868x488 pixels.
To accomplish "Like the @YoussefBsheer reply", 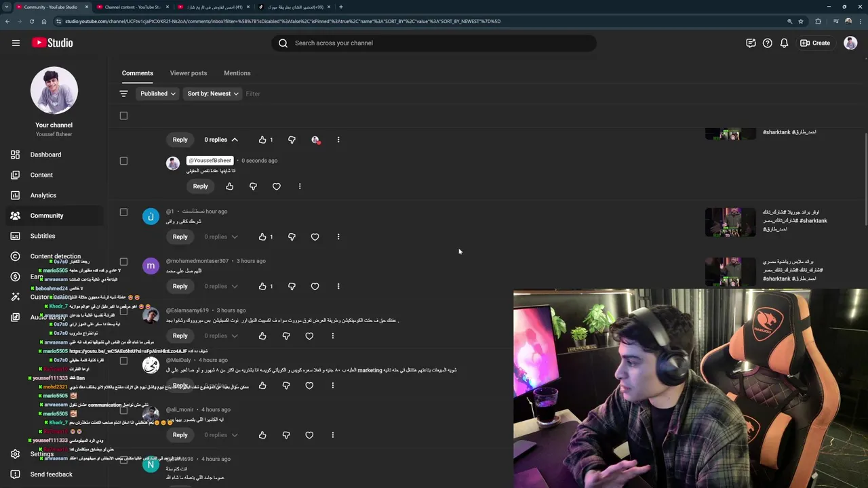I will 229,186.
